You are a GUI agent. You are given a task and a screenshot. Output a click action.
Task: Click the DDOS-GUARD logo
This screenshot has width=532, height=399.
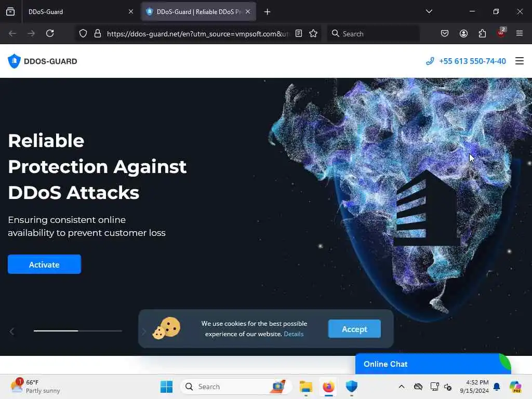tap(43, 61)
